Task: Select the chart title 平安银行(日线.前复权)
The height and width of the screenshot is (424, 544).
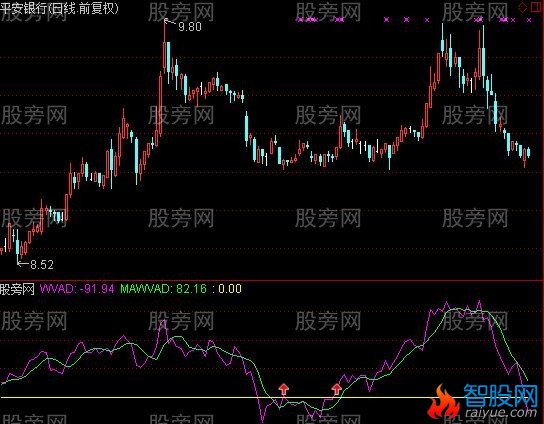Action: point(59,8)
